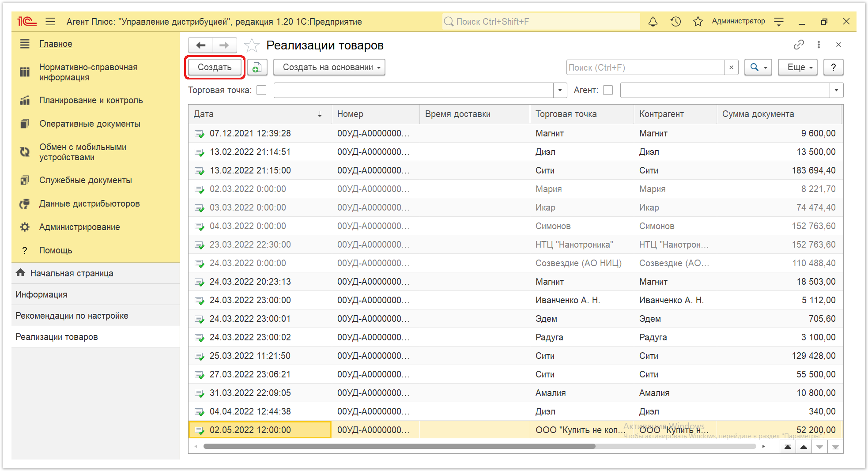Viewport: 868px width, 471px height.
Task: Open Оперативные документы section
Action: (90, 124)
